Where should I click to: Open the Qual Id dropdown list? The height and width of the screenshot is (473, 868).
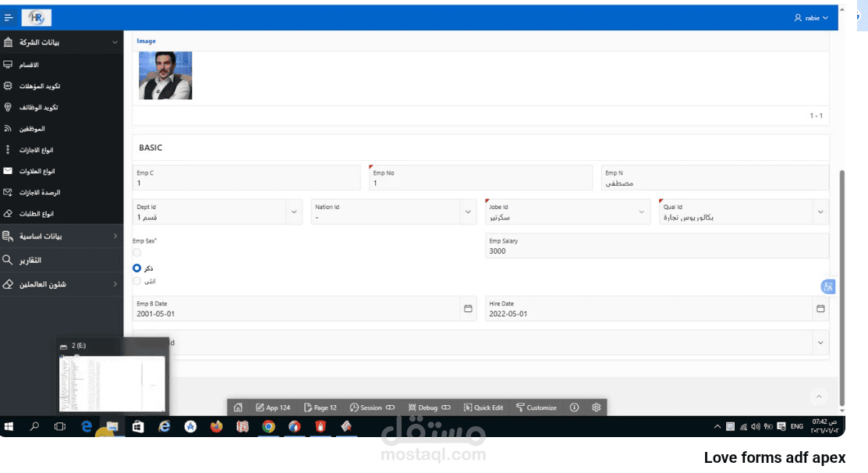[x=820, y=212]
